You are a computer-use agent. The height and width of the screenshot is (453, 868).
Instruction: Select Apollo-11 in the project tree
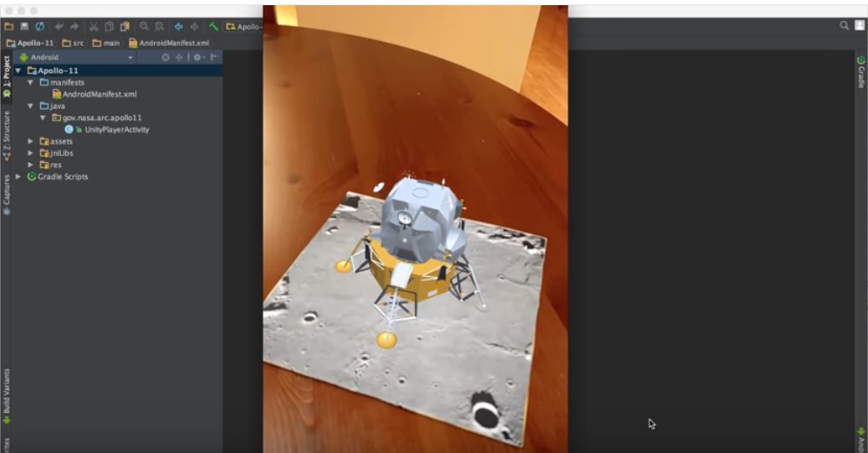(x=118, y=71)
